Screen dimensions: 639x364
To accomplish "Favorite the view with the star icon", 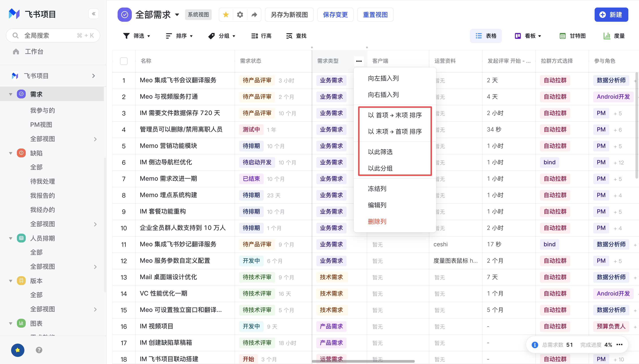I will click(x=226, y=15).
